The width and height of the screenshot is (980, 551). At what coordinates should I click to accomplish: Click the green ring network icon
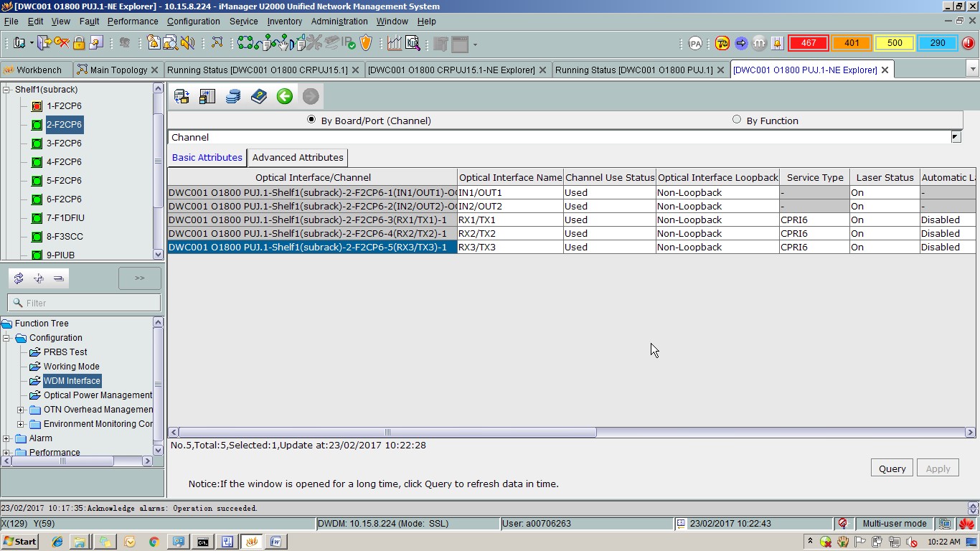click(245, 43)
